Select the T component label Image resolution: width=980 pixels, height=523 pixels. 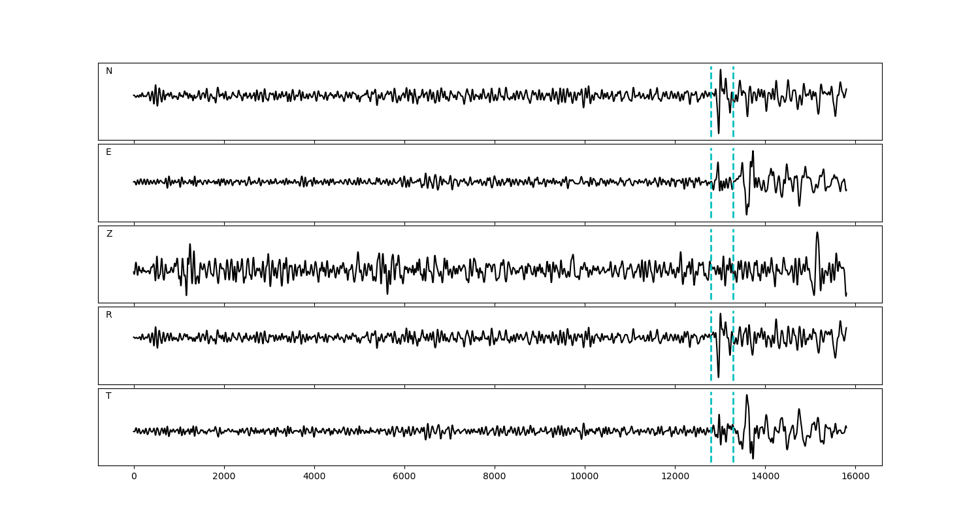click(108, 396)
